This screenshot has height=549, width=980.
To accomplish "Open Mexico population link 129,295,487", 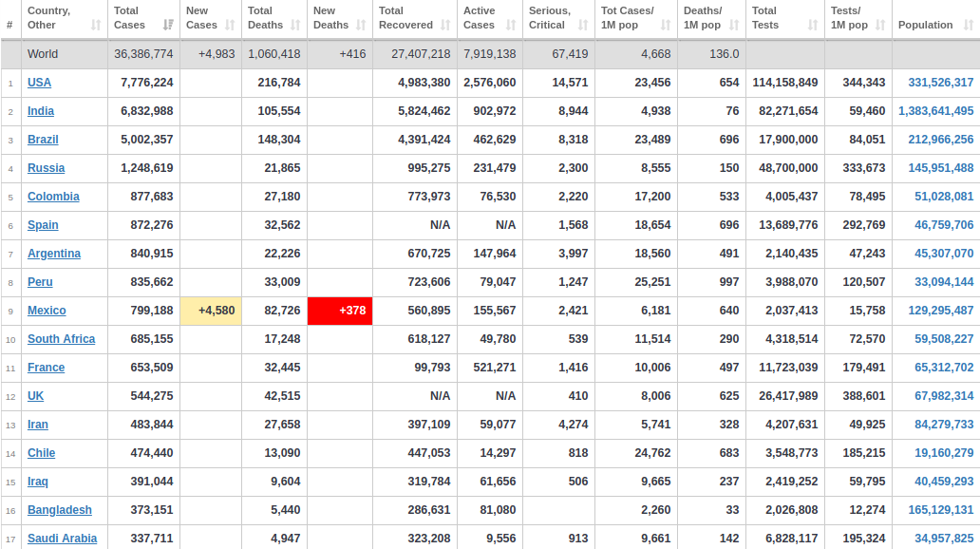I will (941, 311).
